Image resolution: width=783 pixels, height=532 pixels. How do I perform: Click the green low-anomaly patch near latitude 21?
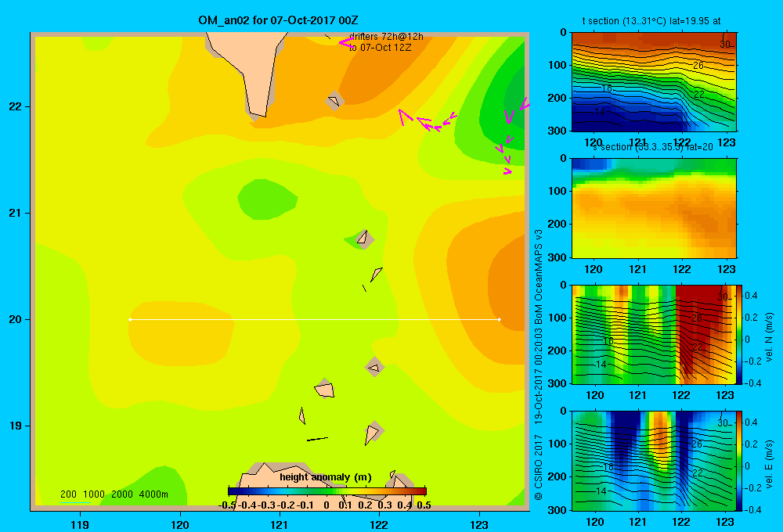[267, 199]
